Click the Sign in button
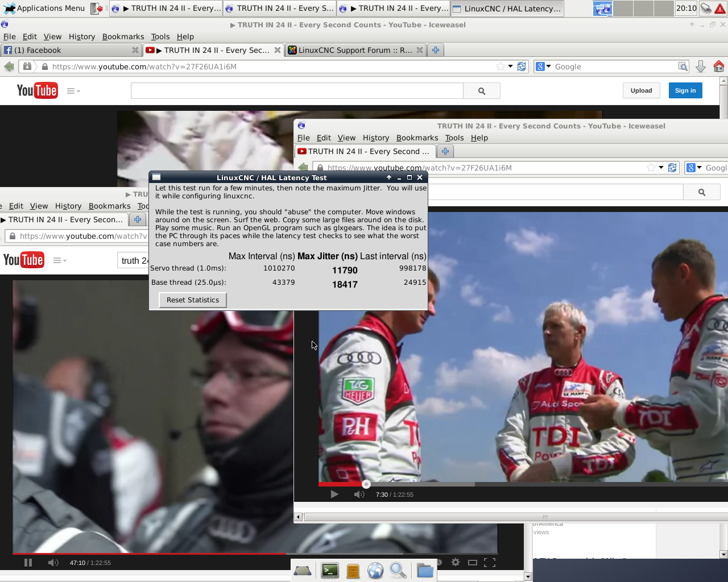The width and height of the screenshot is (728, 582). (x=685, y=90)
